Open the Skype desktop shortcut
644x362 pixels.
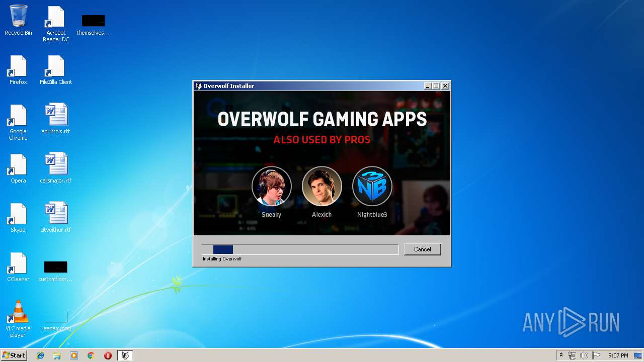point(18,218)
